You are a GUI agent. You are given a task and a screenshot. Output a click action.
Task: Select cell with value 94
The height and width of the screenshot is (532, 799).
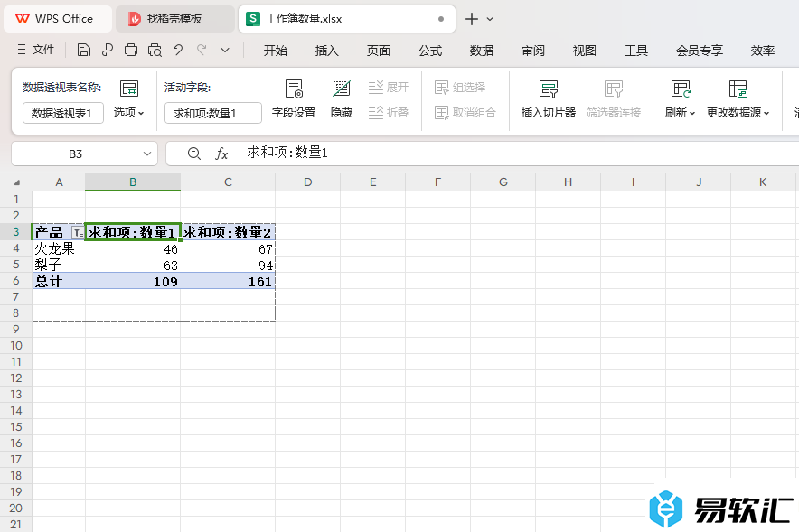tap(228, 265)
